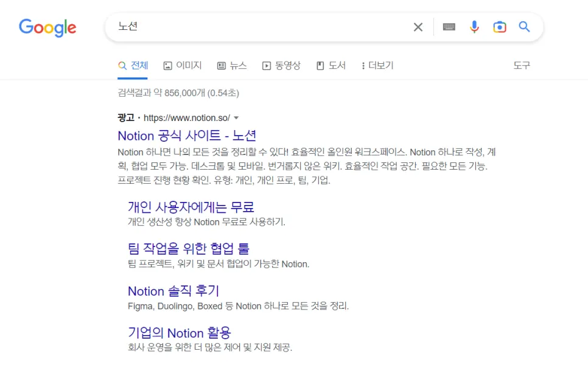
Task: Clear the search box with the X icon
Action: pos(418,27)
